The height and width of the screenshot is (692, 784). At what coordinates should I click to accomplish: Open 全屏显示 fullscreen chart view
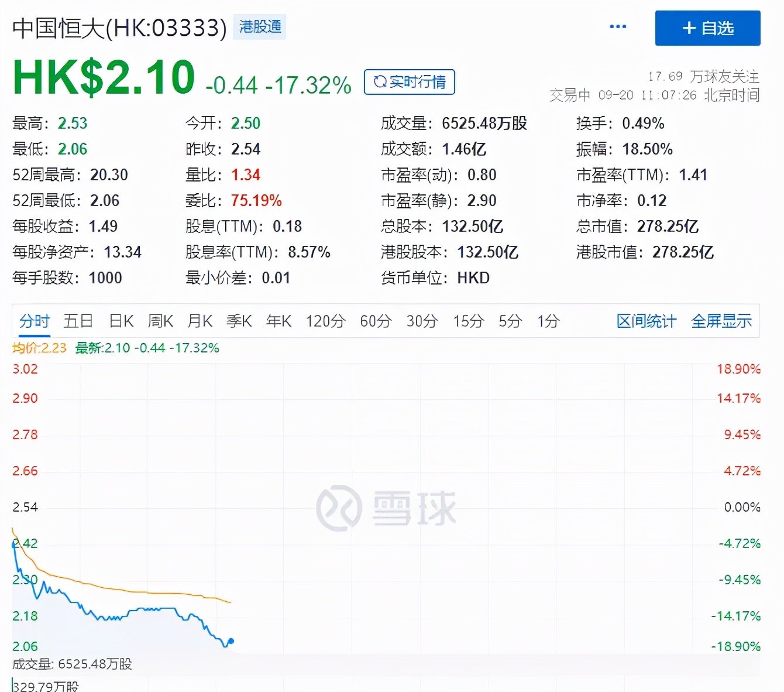tap(721, 321)
